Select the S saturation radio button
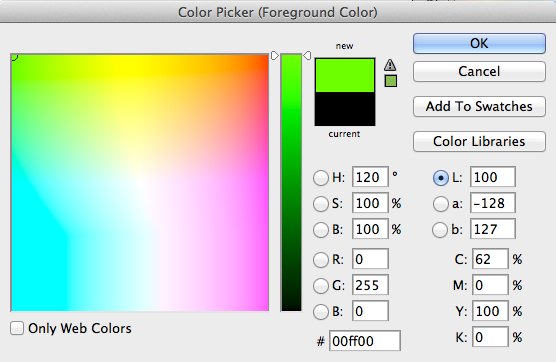The height and width of the screenshot is (362, 556). tap(321, 204)
